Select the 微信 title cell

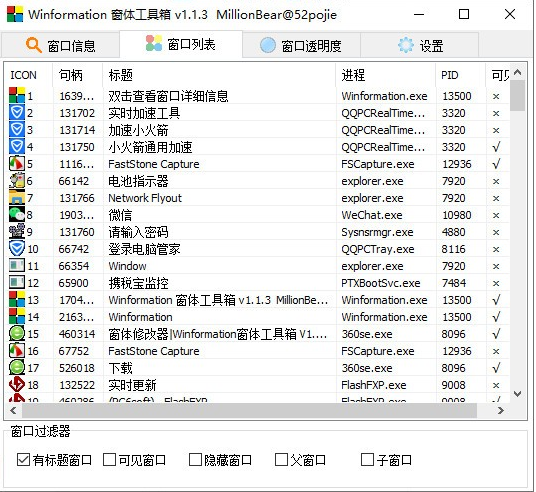pyautogui.click(x=120, y=215)
